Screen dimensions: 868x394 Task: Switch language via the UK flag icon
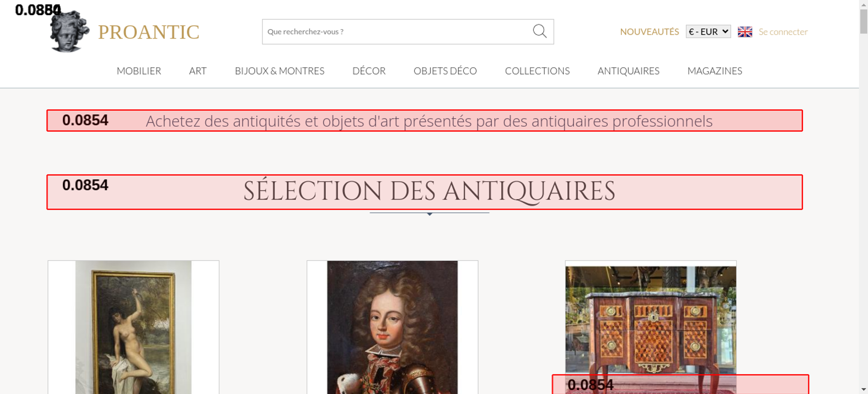pos(745,32)
